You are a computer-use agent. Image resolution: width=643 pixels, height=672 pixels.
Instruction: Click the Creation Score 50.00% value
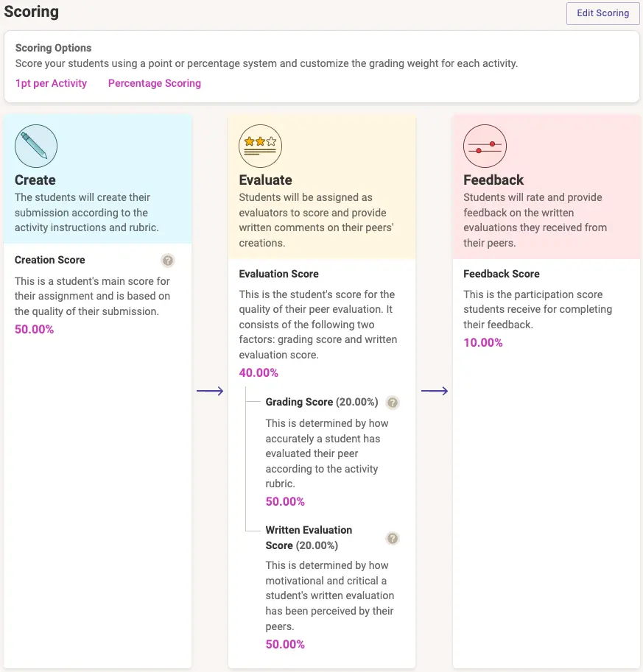point(35,329)
